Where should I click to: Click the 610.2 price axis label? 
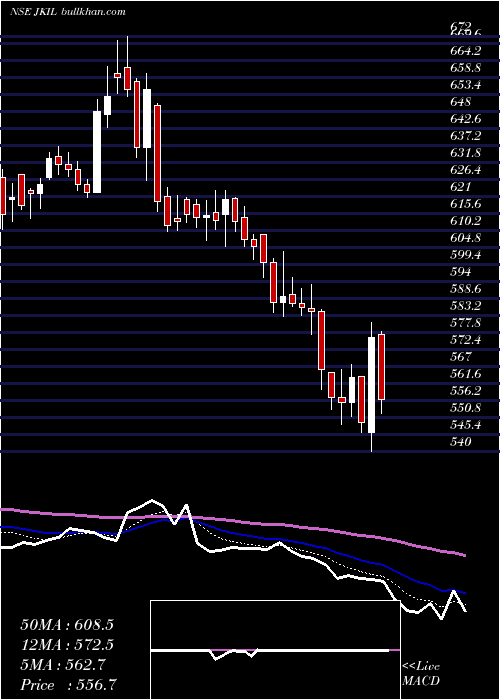[x=466, y=221]
